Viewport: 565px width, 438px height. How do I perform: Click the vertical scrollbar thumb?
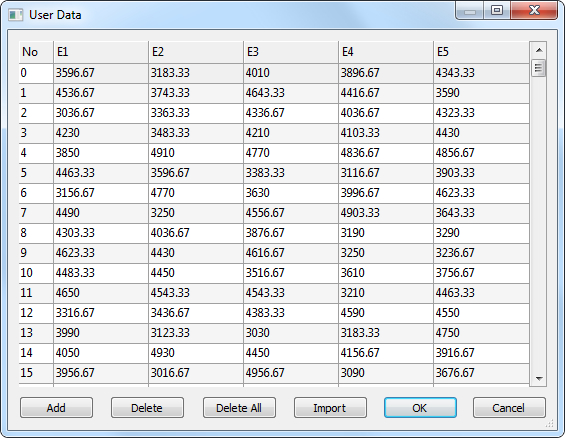(x=539, y=68)
